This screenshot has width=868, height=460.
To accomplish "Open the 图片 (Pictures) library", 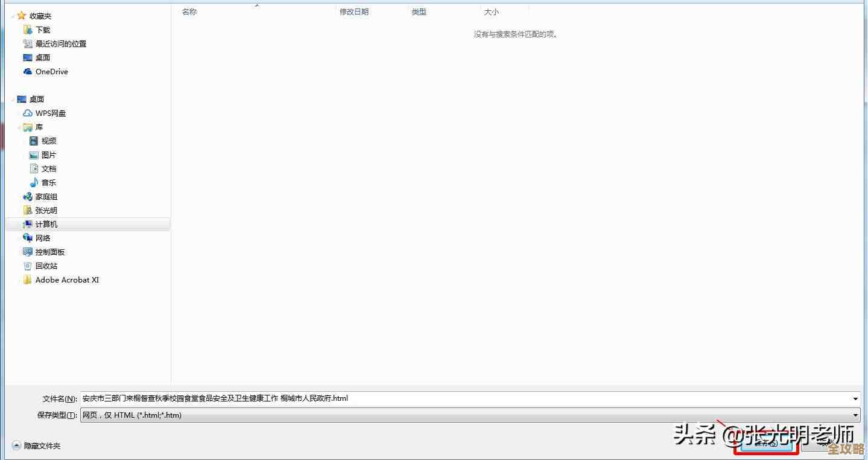I will point(48,155).
